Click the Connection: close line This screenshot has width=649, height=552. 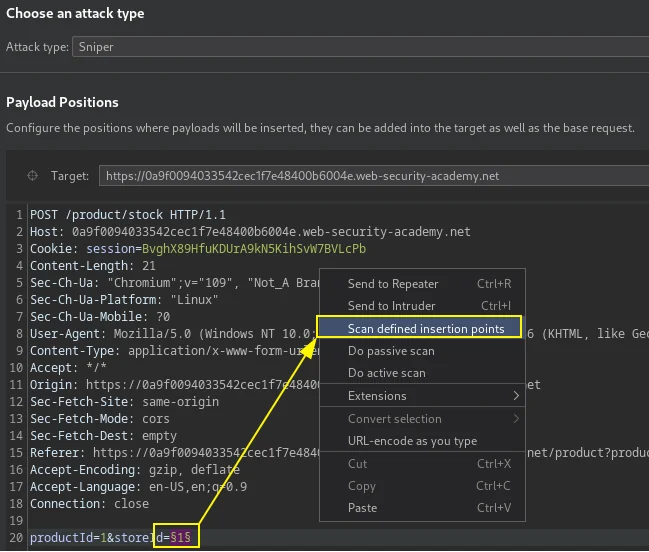click(89, 503)
